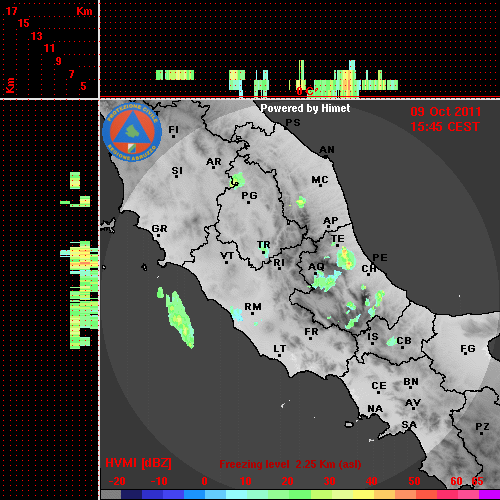Click the SI city label
500x500 pixels.
177,171
